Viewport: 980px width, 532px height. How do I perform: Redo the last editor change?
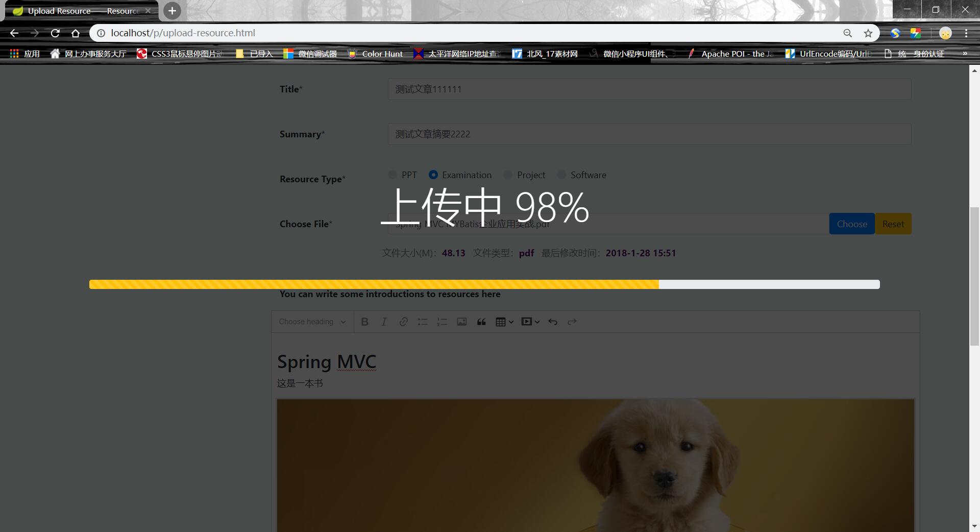click(x=572, y=322)
